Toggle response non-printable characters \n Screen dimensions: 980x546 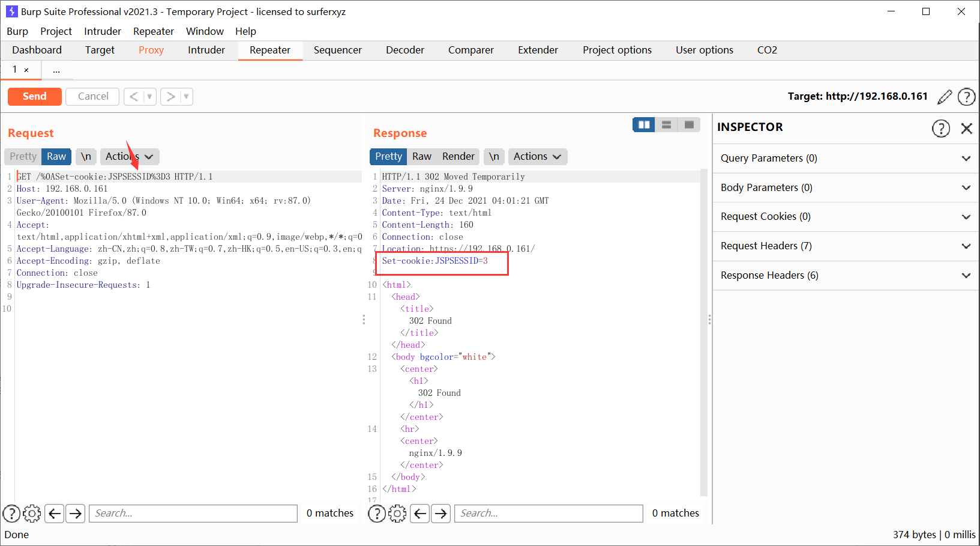click(494, 157)
